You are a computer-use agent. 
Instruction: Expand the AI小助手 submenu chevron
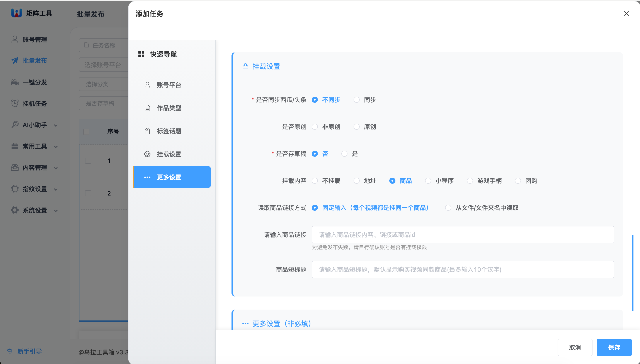tap(56, 125)
